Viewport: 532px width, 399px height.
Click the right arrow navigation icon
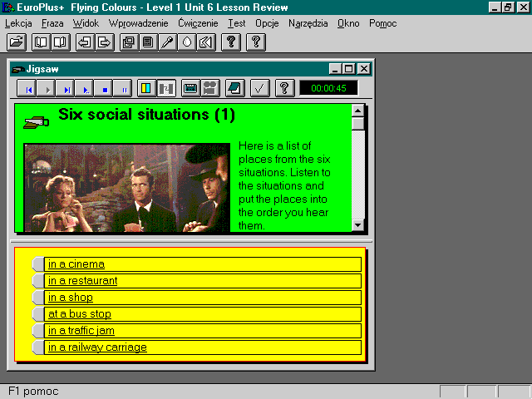click(105, 42)
